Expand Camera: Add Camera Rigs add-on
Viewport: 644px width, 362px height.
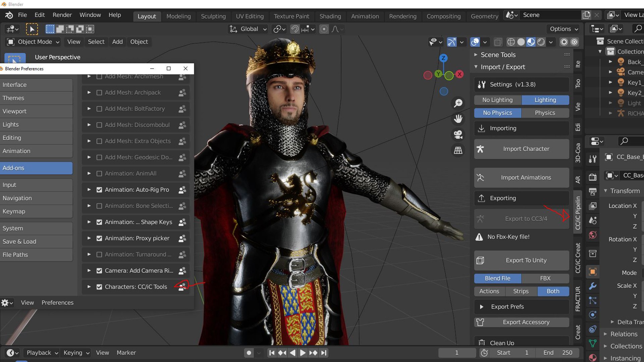(89, 270)
